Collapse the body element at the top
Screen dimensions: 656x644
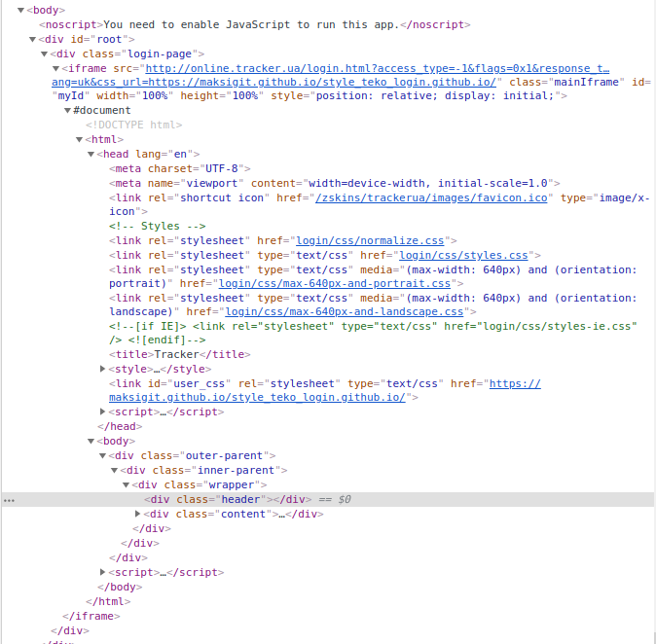click(20, 10)
